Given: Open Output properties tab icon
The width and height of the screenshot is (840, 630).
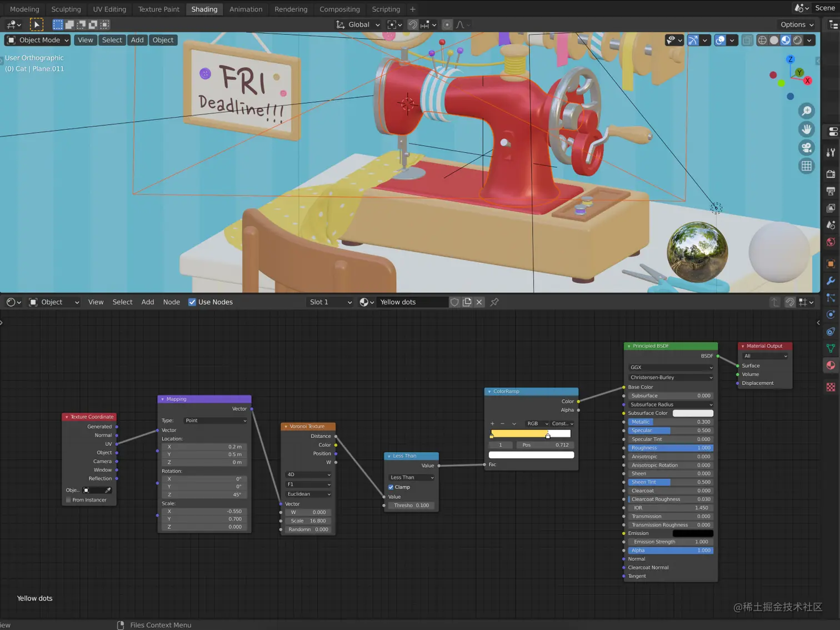Looking at the screenshot, I should click(x=831, y=191).
